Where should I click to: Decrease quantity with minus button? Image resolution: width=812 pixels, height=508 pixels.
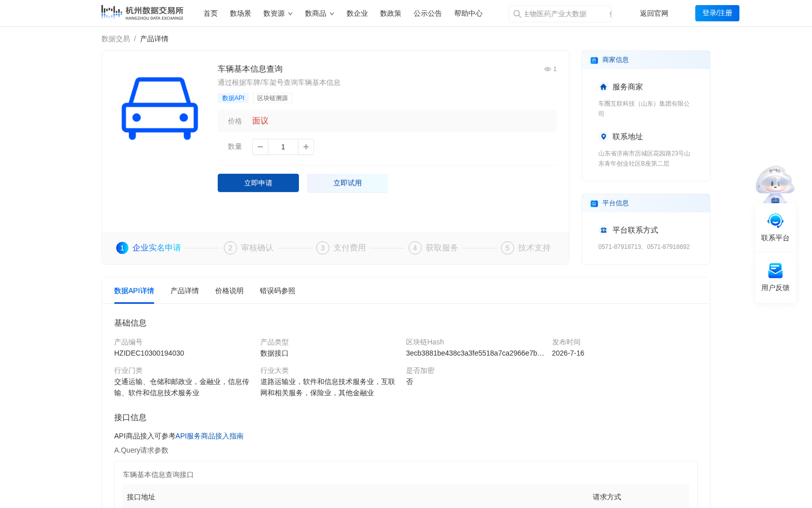(260, 147)
